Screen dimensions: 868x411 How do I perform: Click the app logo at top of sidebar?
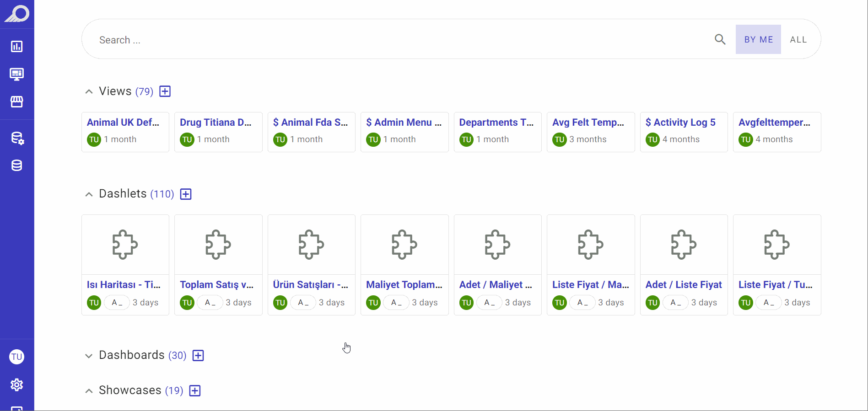pyautogui.click(x=17, y=14)
